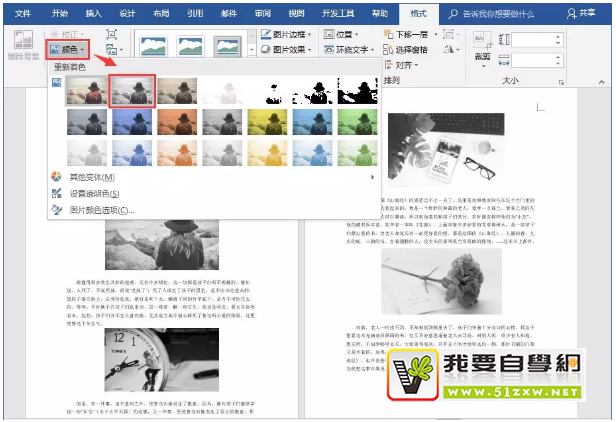Viewport: 616px width, 422px height.
Task: Open the 图片效果 (Picture Effects) dropdown
Action: [x=291, y=49]
